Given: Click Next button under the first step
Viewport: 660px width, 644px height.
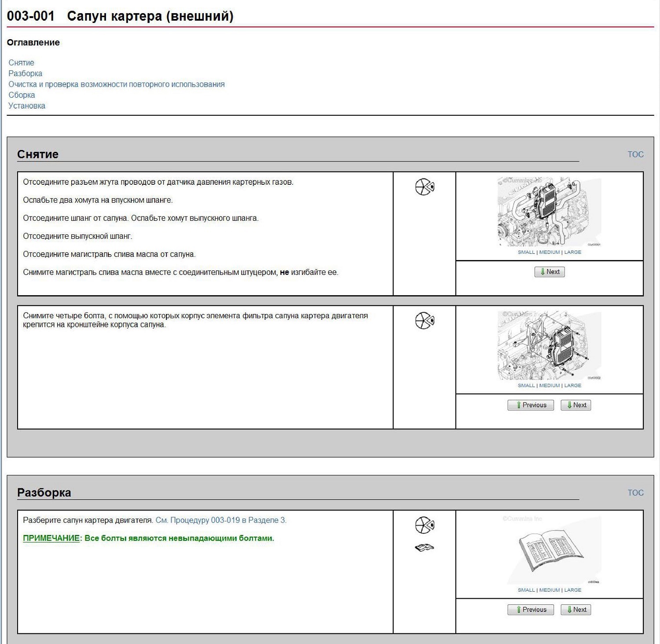Looking at the screenshot, I should [x=550, y=272].
